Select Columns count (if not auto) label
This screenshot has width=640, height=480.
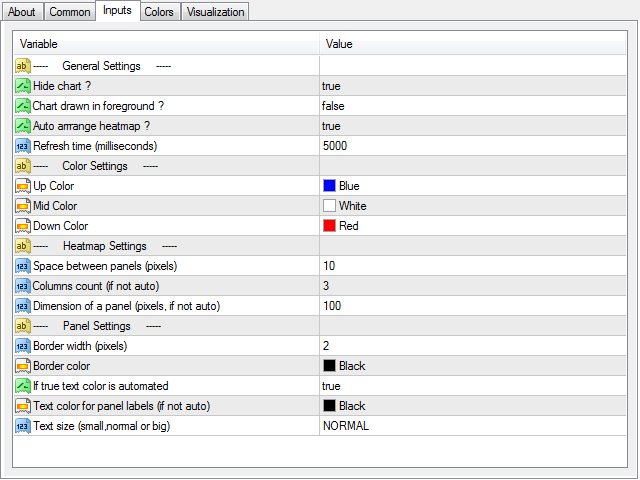tap(96, 286)
